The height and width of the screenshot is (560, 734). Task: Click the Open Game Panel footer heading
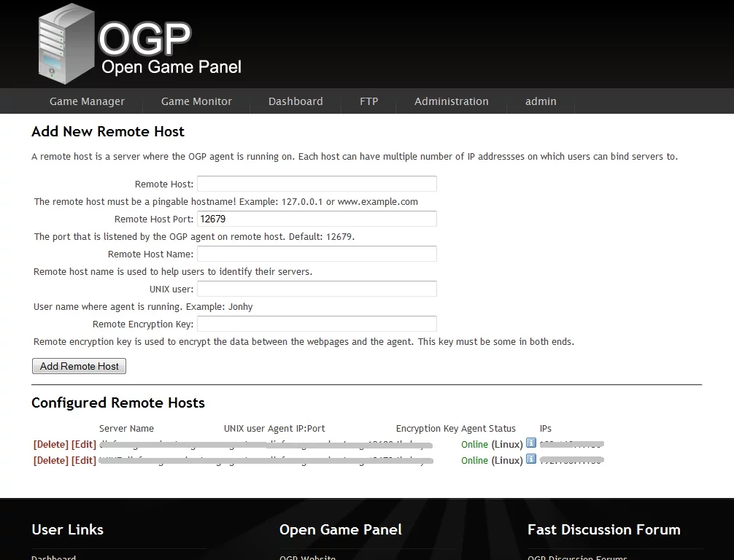[x=340, y=529]
